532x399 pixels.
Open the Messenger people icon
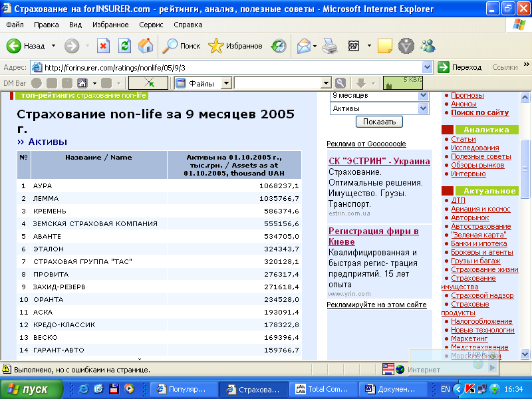(x=428, y=46)
